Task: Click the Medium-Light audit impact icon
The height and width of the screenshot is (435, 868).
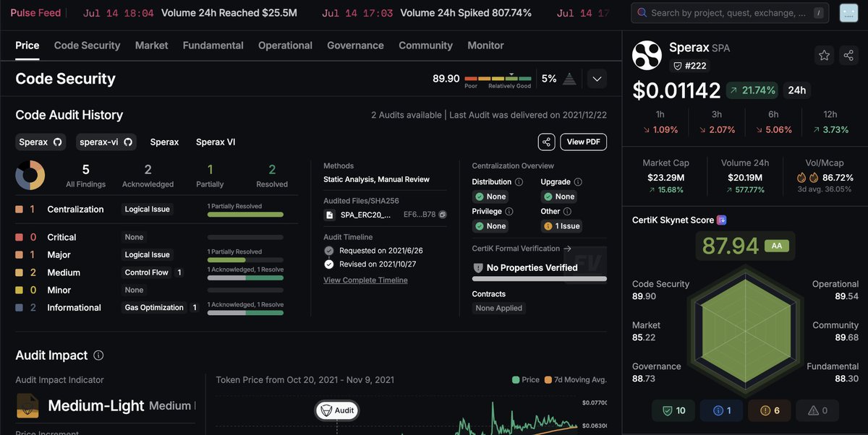Action: pos(27,406)
